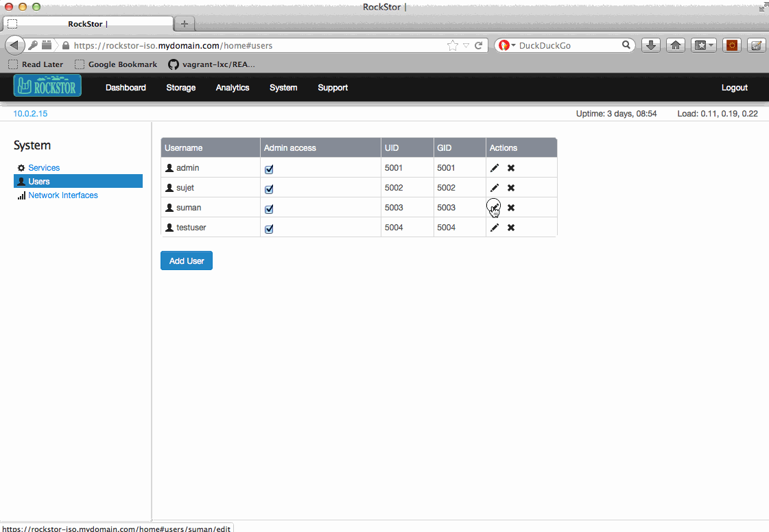Viewport: 769px width, 532px height.
Task: Edit user sujet via pencil icon
Action: [x=495, y=188]
